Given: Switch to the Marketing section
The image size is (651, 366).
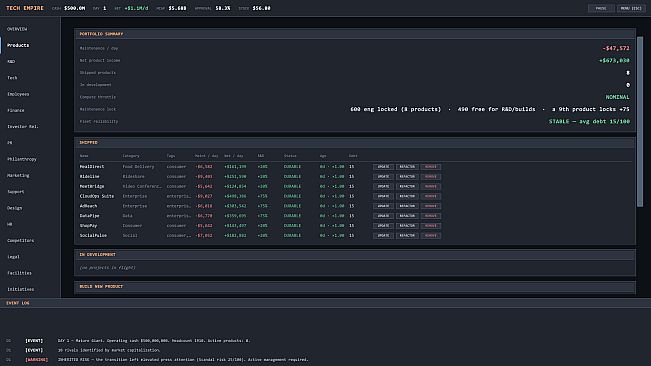Looking at the screenshot, I should click(18, 176).
